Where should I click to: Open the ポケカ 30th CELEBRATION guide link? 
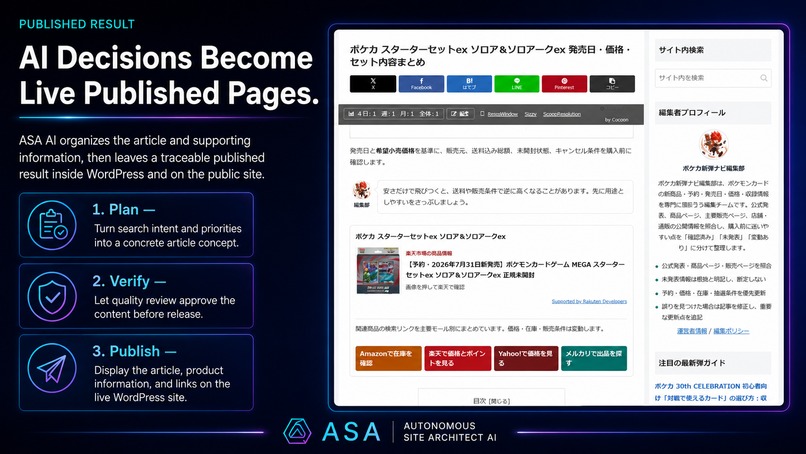[711, 392]
